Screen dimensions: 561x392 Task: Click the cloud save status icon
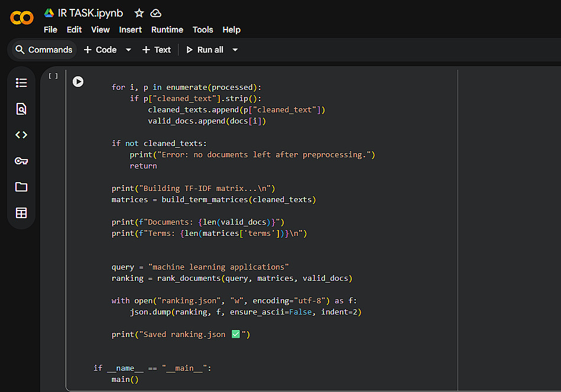click(155, 13)
